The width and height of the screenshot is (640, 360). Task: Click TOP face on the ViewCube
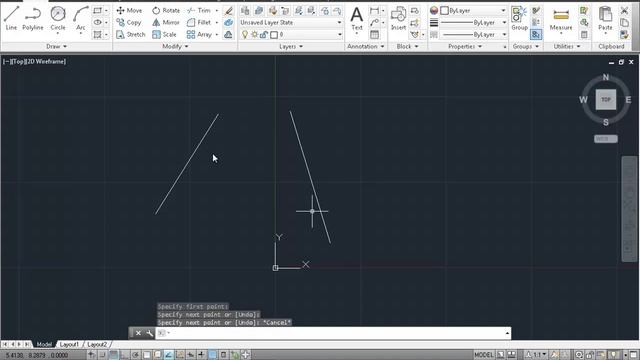pyautogui.click(x=606, y=100)
